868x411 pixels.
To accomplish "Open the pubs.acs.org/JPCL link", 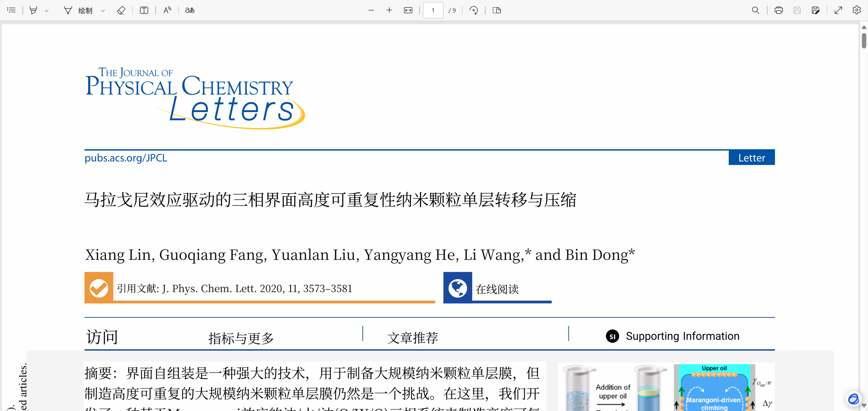I will click(126, 158).
